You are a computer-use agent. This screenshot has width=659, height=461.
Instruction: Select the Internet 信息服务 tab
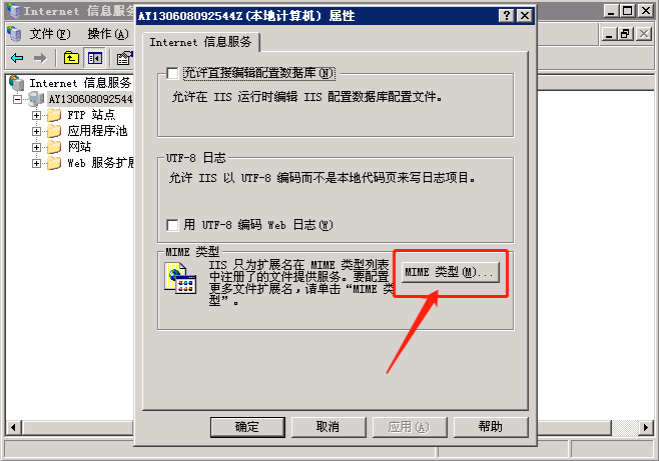pos(200,42)
